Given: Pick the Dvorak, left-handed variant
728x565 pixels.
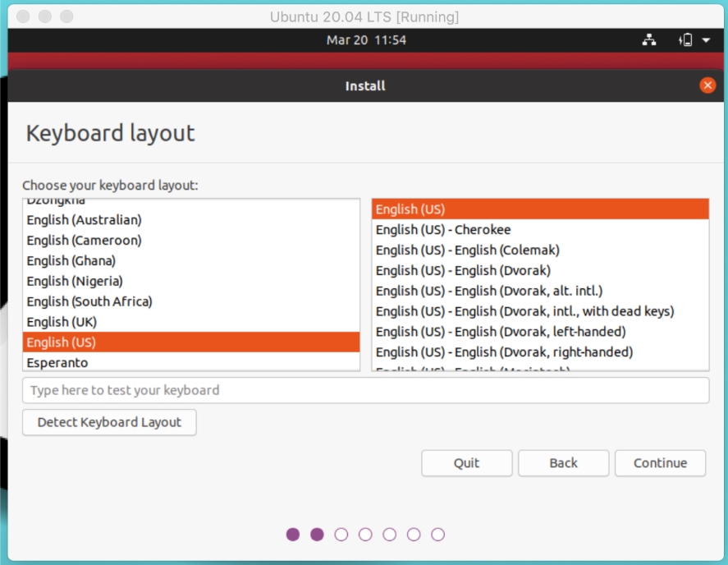Looking at the screenshot, I should 540,332.
